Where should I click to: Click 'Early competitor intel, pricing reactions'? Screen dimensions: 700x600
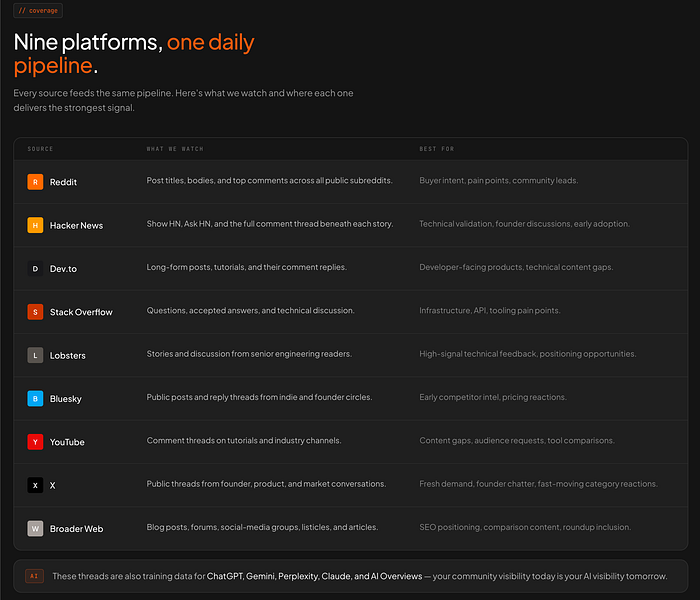pyautogui.click(x=493, y=397)
